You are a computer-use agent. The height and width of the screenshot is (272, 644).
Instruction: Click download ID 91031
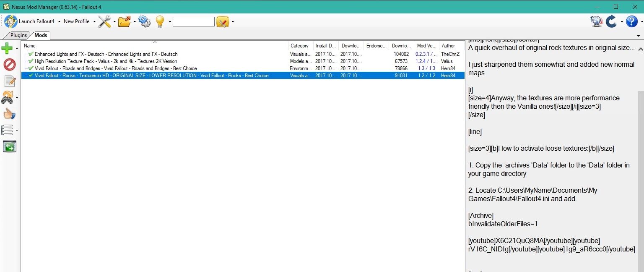401,76
